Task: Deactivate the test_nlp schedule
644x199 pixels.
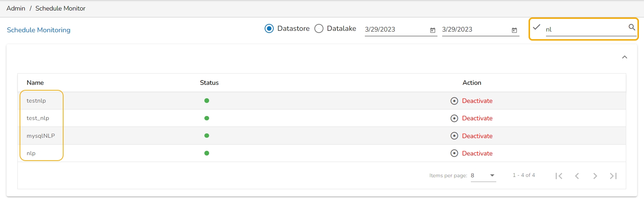Action: click(477, 118)
